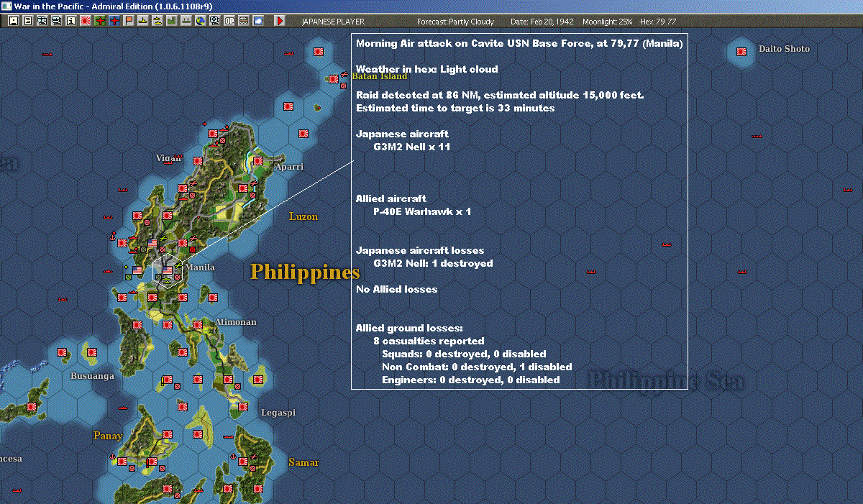Select red plane on blue background icon
The height and width of the screenshot is (504, 863).
point(114,22)
